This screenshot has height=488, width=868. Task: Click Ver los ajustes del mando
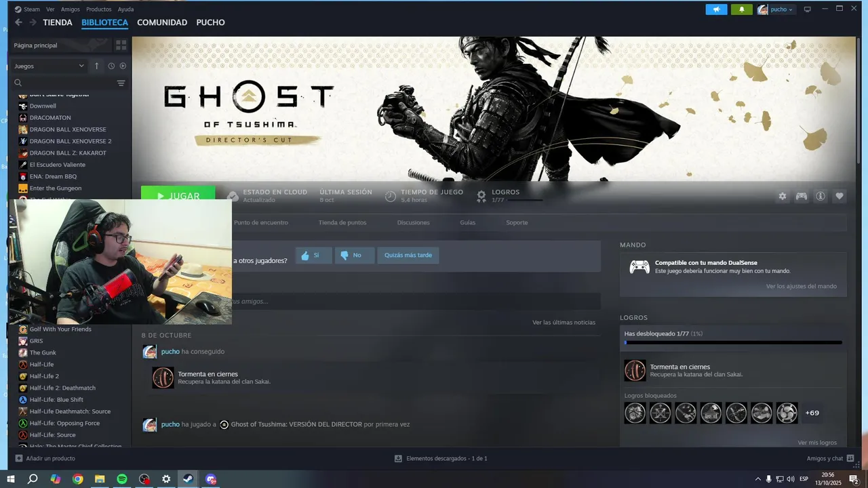point(802,286)
